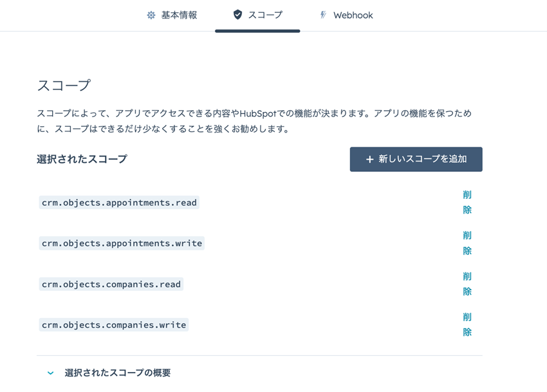
Task: Click the lightning icon beside Webhook
Action: pos(324,15)
